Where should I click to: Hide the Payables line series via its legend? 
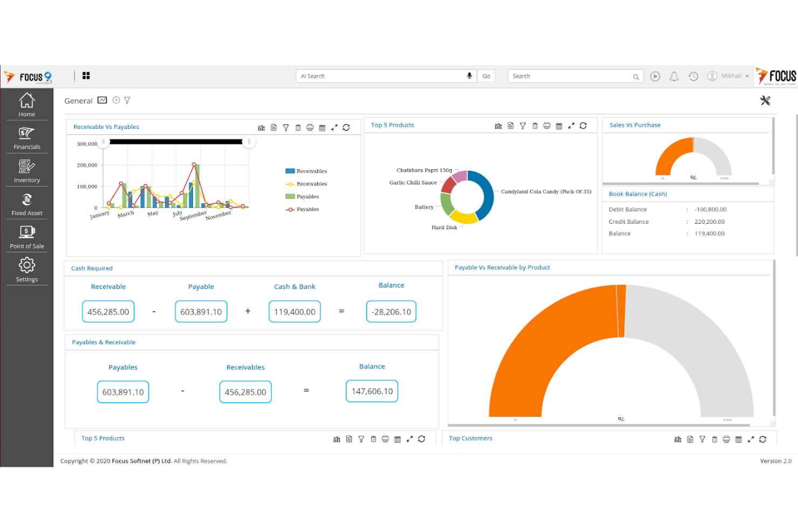(302, 209)
